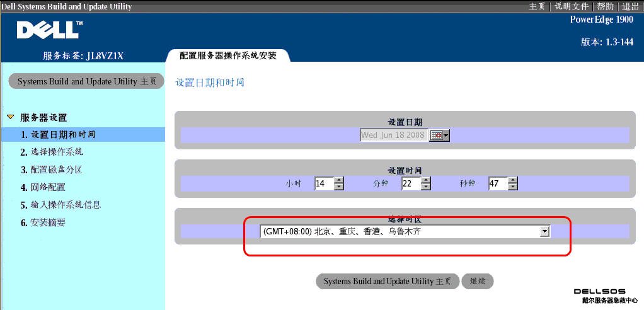Open the calendar date picker icon
This screenshot has width=644, height=310.
point(439,135)
